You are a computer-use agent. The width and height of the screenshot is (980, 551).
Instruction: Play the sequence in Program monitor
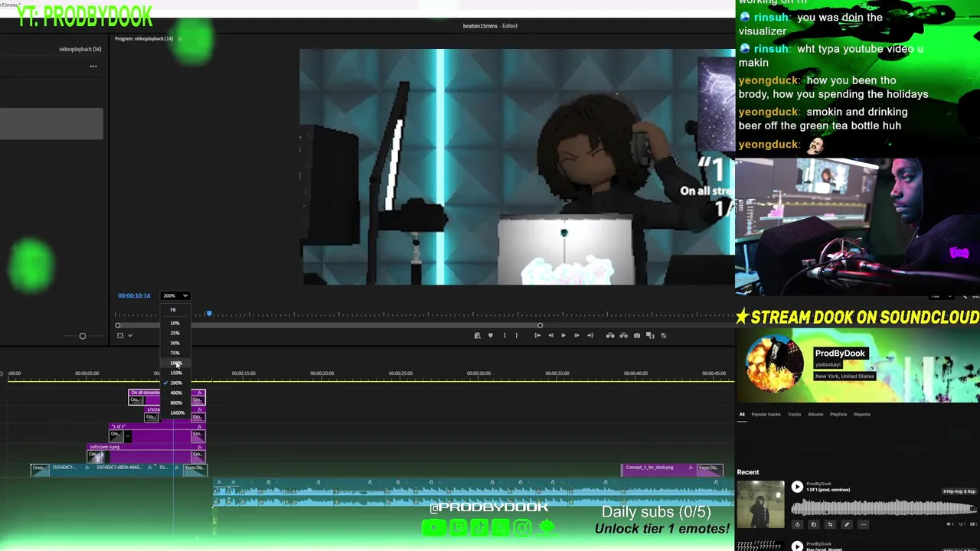click(563, 335)
